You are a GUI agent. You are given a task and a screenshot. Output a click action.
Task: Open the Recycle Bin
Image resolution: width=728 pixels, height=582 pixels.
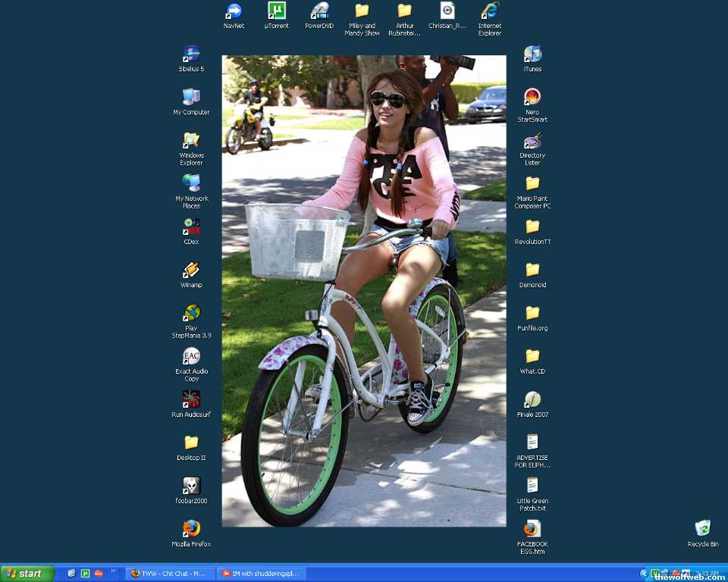[703, 529]
